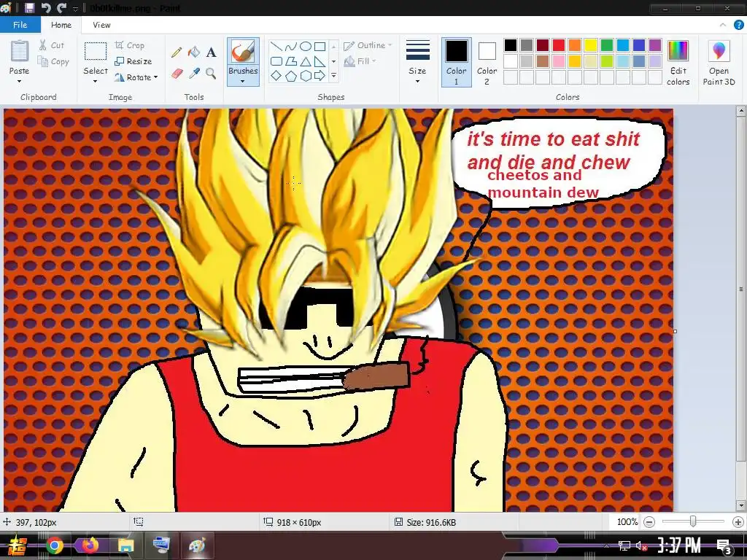This screenshot has height=560, width=747.
Task: Select the Magnifier tool
Action: pyautogui.click(x=211, y=74)
